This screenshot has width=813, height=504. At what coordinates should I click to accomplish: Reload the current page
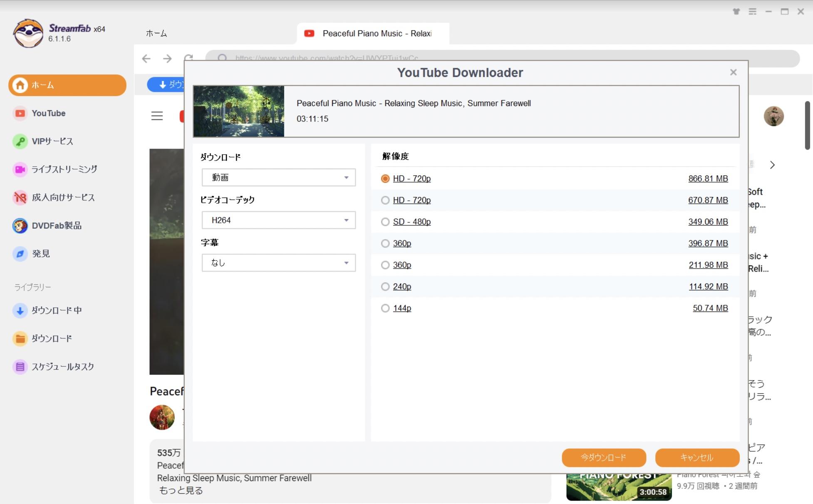(188, 57)
